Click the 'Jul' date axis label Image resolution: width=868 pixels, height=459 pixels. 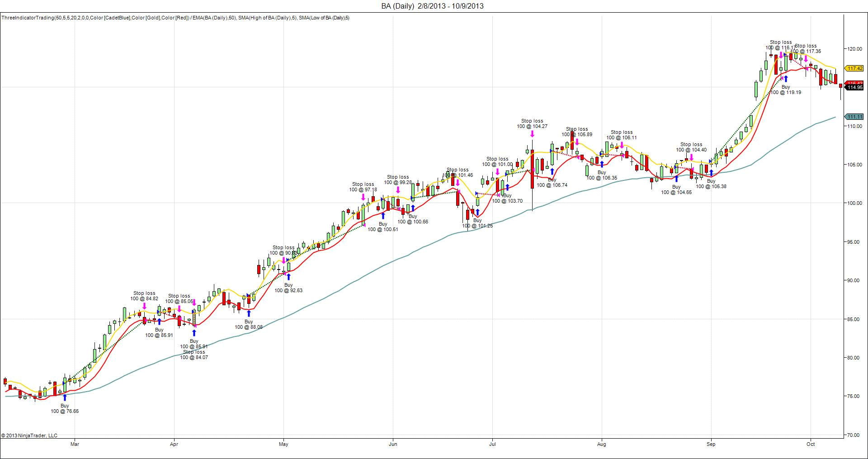[492, 444]
